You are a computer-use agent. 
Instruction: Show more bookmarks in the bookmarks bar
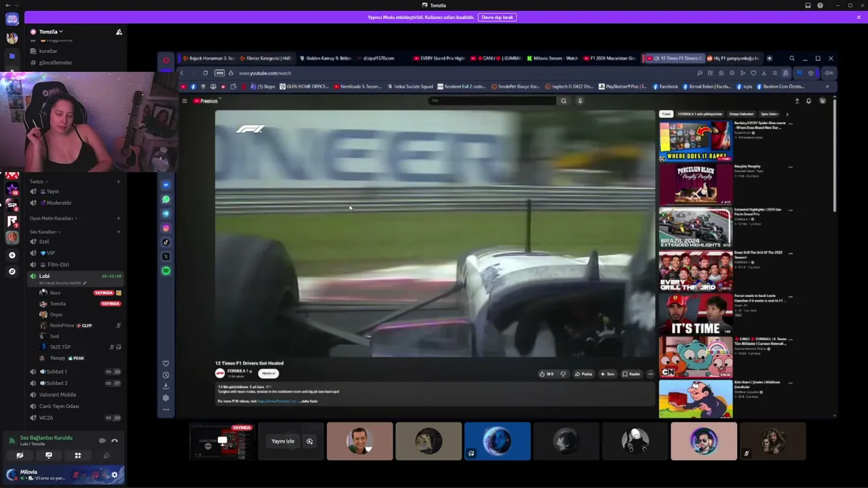[827, 87]
